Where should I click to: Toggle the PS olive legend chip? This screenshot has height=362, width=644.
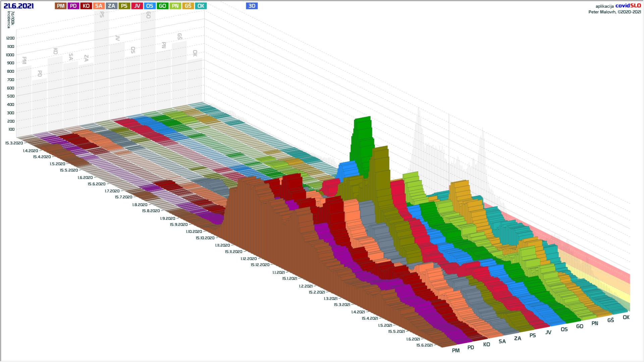(x=124, y=6)
